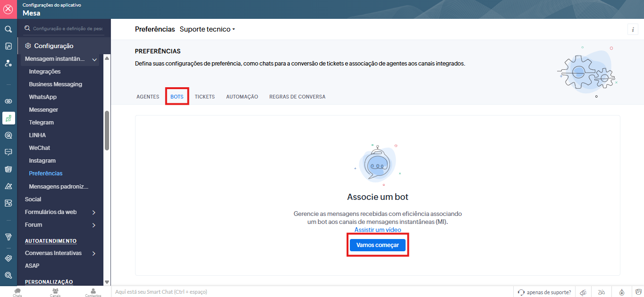The width and height of the screenshot is (644, 297).
Task: Collapse the Mensagem instantânea section
Action: click(94, 59)
